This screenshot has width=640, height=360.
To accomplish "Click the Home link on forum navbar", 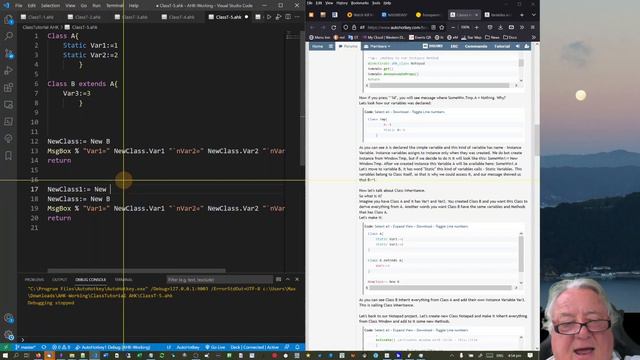I will 318,47.
